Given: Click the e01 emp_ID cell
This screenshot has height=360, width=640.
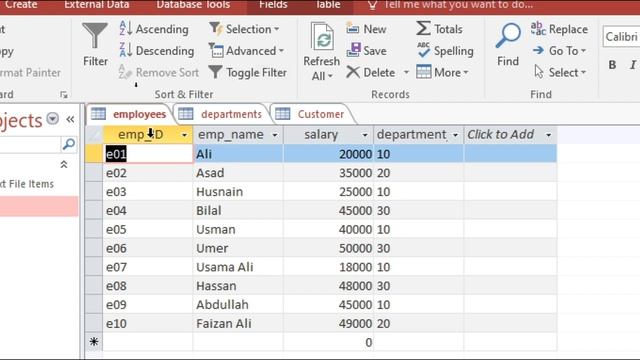Looking at the screenshot, I should tap(148, 154).
